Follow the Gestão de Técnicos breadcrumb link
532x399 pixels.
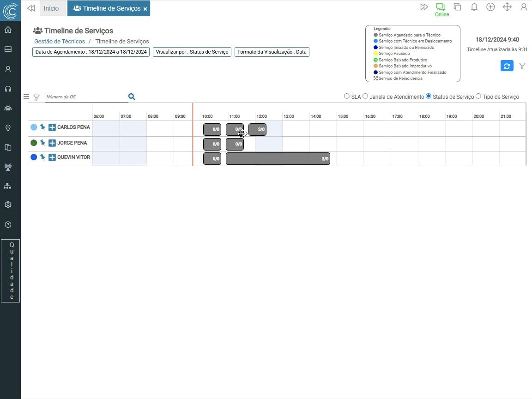[x=60, y=42]
